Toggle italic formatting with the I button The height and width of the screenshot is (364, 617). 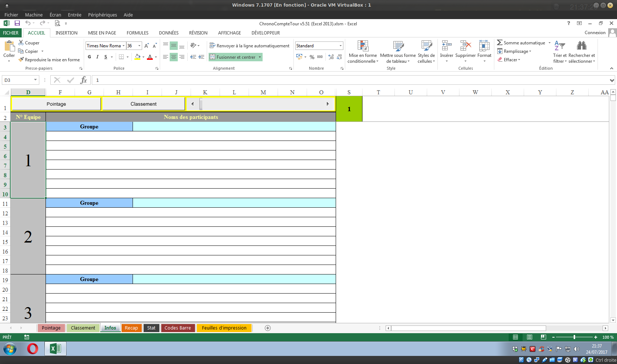coord(97,57)
